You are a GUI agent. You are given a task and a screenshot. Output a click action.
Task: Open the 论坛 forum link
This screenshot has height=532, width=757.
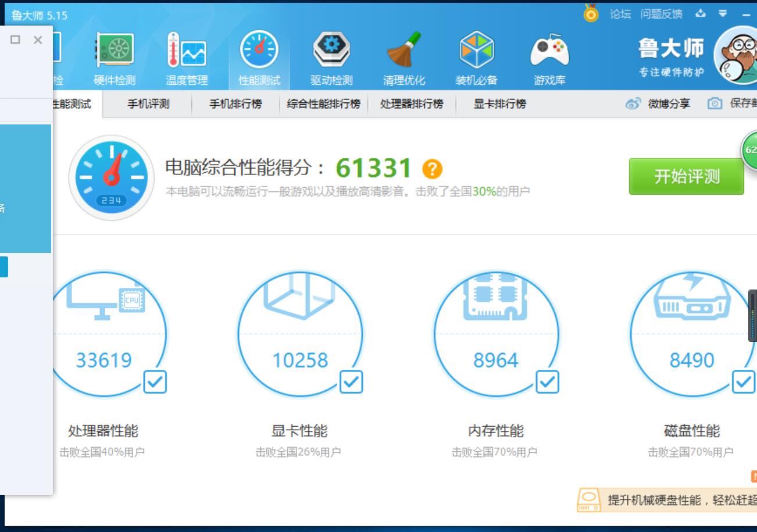620,14
